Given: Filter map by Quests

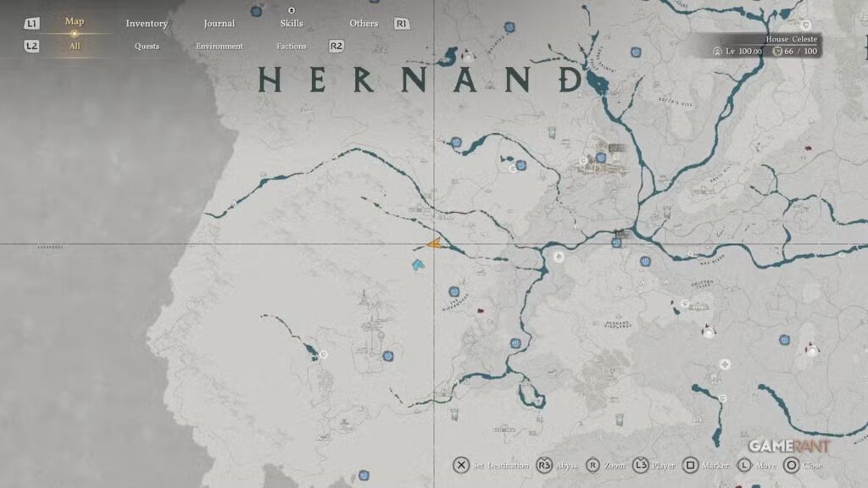Looking at the screenshot, I should pos(147,47).
